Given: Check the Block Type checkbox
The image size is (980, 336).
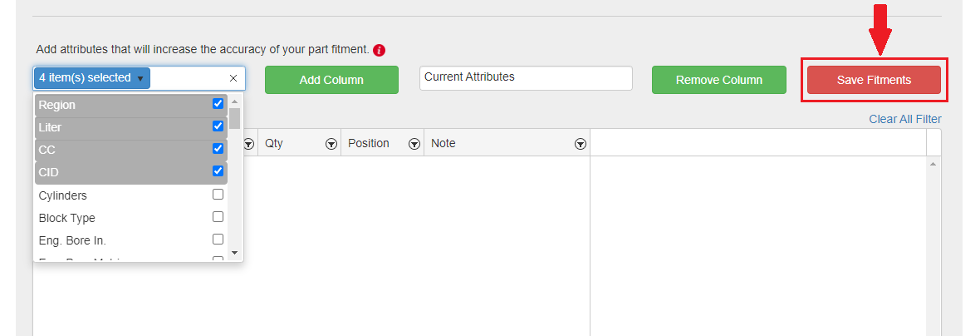Looking at the screenshot, I should (218, 217).
